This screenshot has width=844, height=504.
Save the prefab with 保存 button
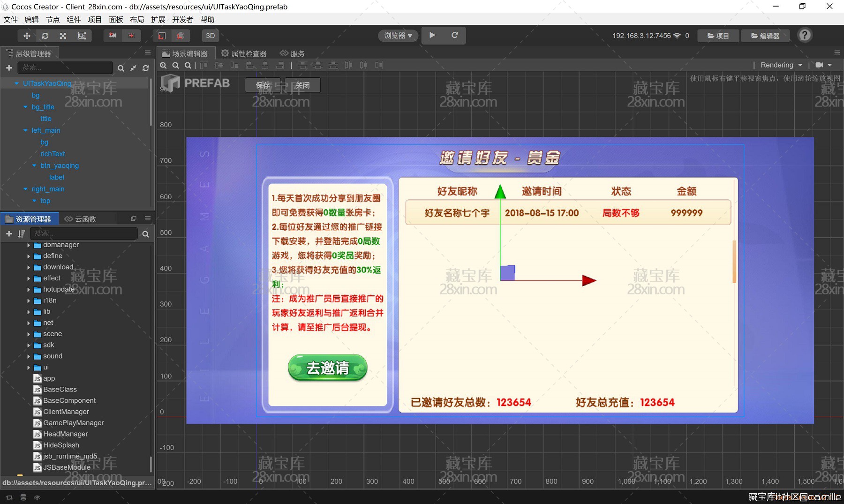(x=263, y=85)
